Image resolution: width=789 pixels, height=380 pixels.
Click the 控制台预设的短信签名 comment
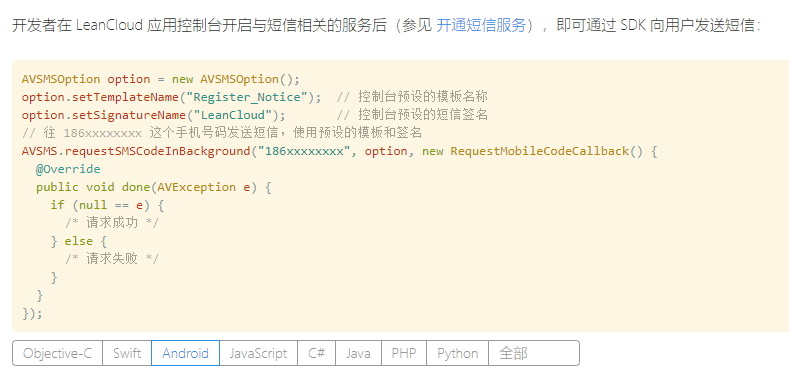412,115
